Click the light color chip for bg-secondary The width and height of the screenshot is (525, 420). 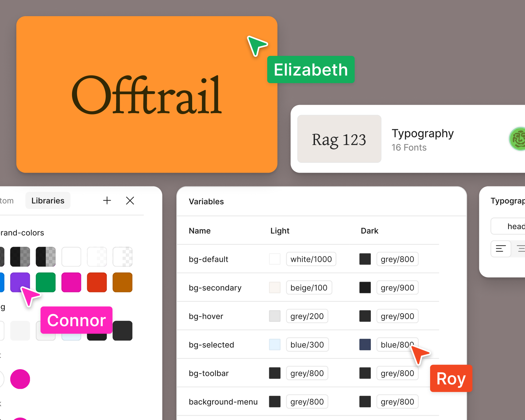pos(275,287)
